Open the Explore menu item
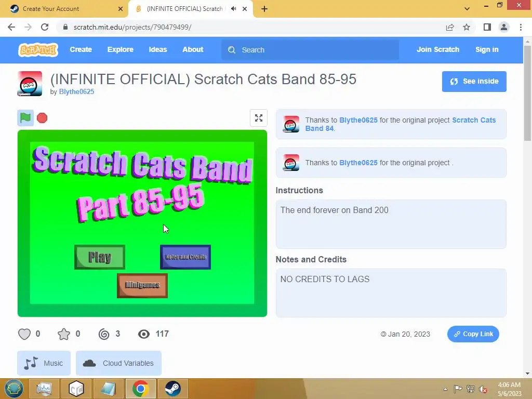This screenshot has width=532, height=399. [121, 49]
